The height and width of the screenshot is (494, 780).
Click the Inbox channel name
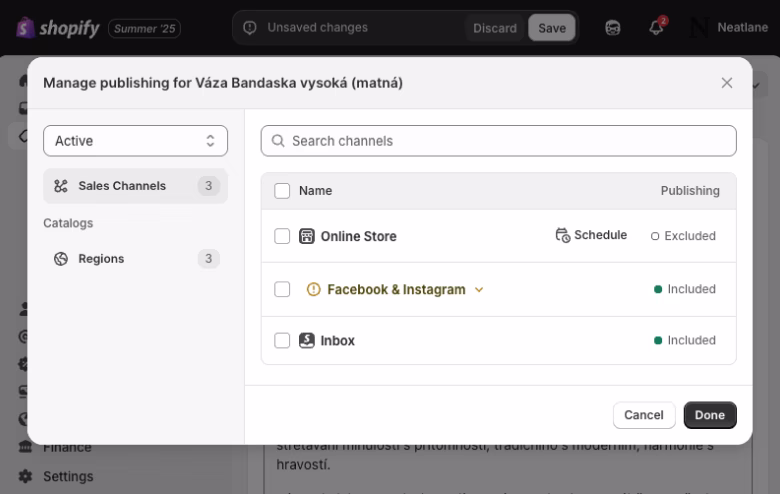click(x=338, y=341)
